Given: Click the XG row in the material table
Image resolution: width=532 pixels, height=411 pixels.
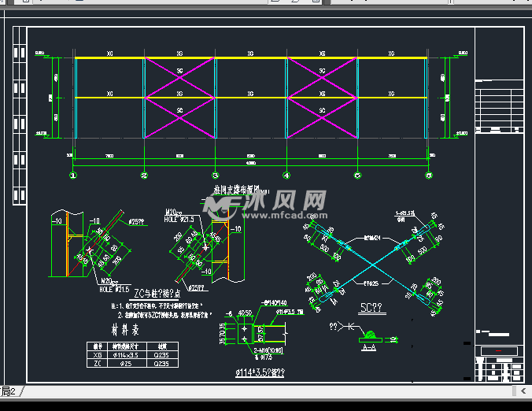Looking at the screenshot, I should pyautogui.click(x=98, y=355).
